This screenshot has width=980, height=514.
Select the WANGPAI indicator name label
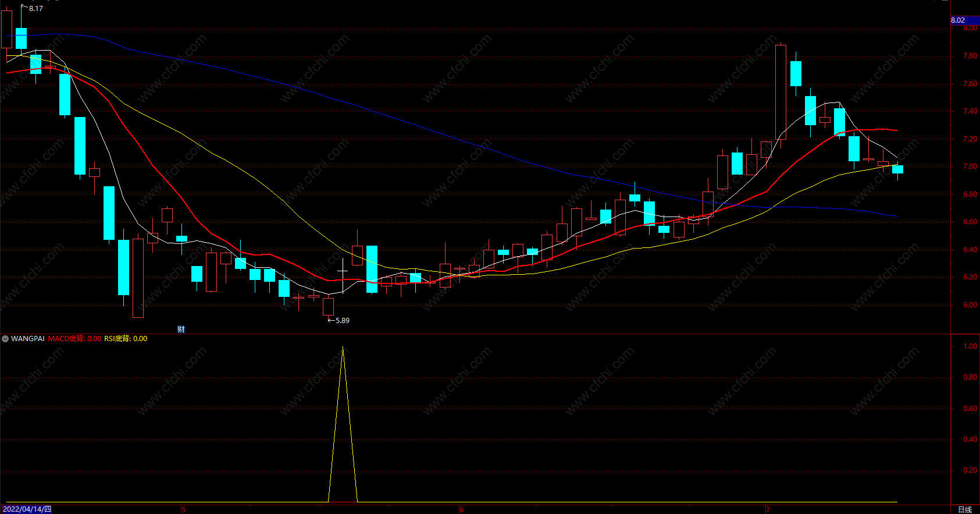coord(27,339)
